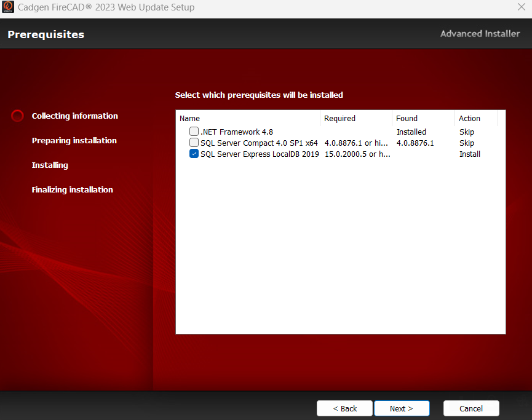Screen dimensions: 532x420
Task: Click the 'Advanced Installer' label
Action: [x=480, y=34]
